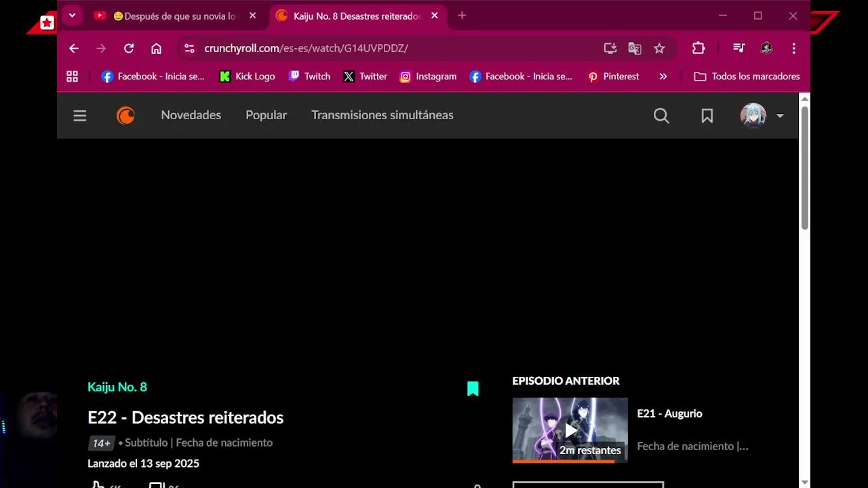
Task: Select the Kaiju No. 8 Crunchyroll tab
Action: pos(357,16)
